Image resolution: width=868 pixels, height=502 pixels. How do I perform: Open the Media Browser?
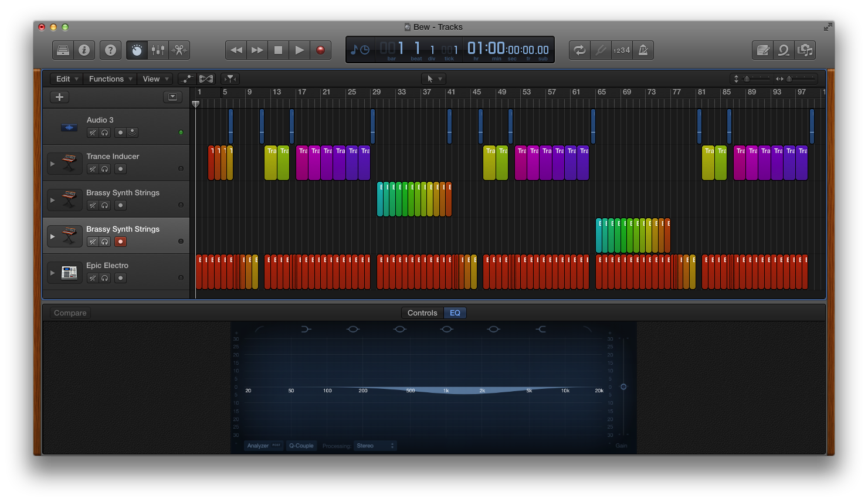pos(806,50)
